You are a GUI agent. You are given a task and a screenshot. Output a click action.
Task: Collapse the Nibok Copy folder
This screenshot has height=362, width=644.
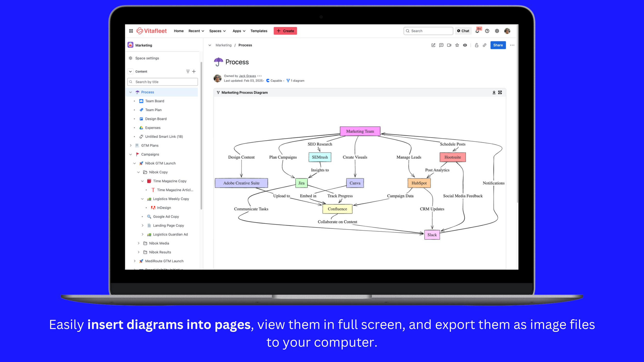[x=139, y=172]
